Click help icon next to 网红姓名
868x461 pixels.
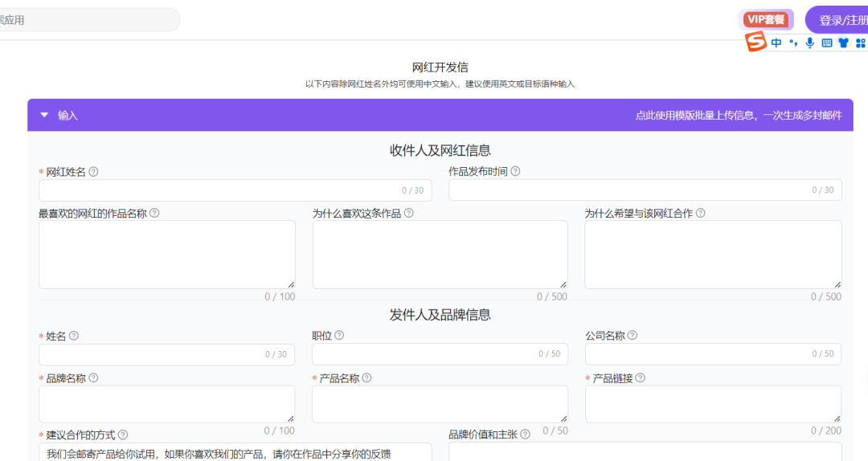pyautogui.click(x=93, y=172)
